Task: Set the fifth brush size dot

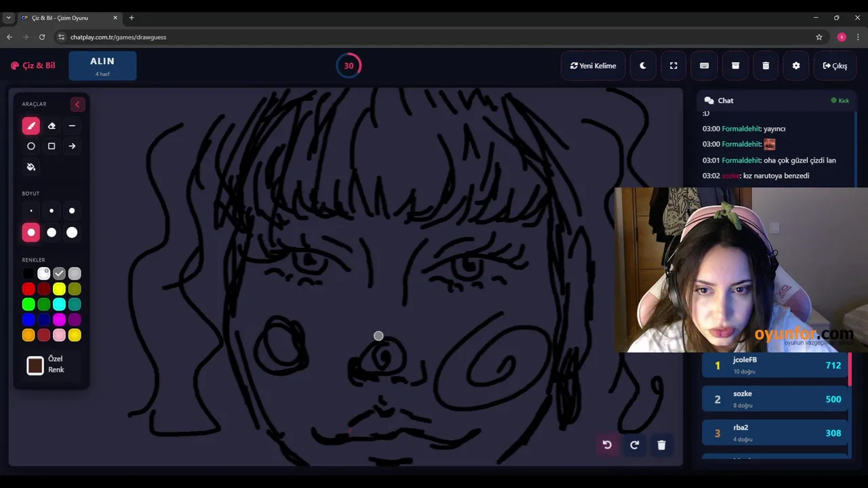Action: click(52, 232)
